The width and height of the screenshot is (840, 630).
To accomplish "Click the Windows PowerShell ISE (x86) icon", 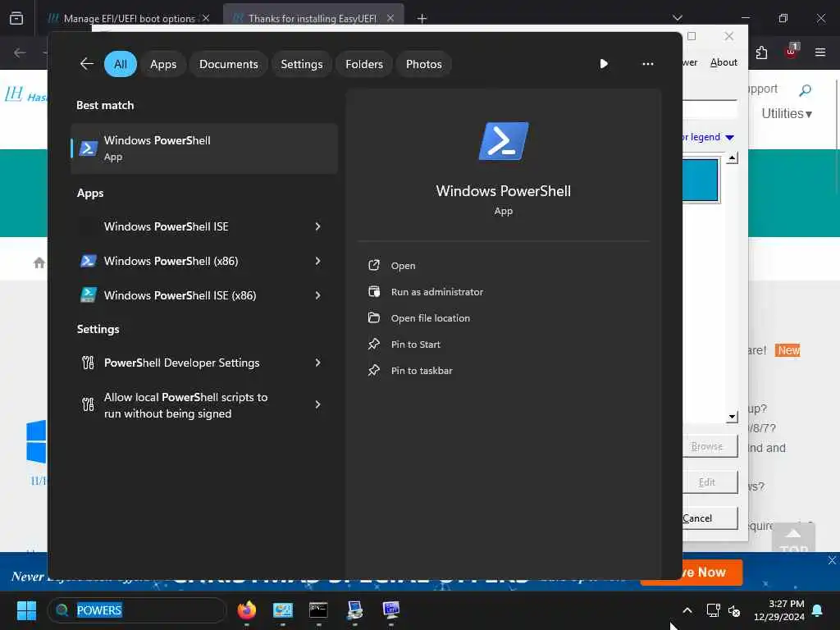I will [88, 295].
